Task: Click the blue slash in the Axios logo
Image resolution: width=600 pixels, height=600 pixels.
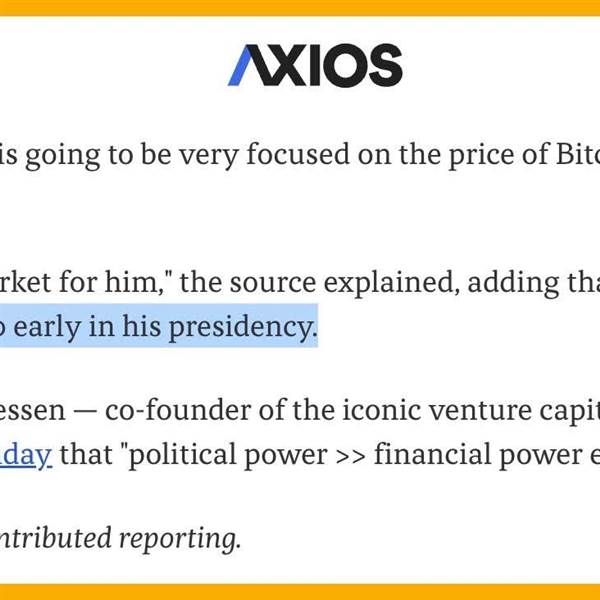Action: click(241, 65)
